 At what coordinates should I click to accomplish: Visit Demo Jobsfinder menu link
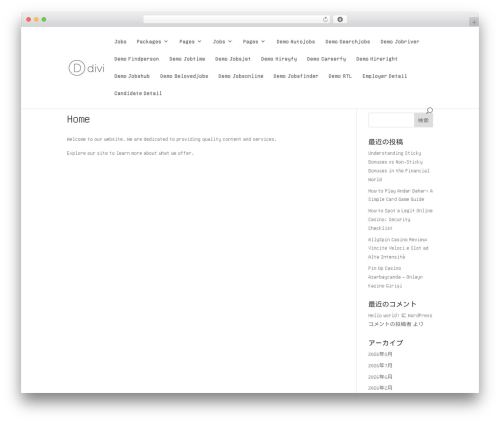tap(296, 76)
